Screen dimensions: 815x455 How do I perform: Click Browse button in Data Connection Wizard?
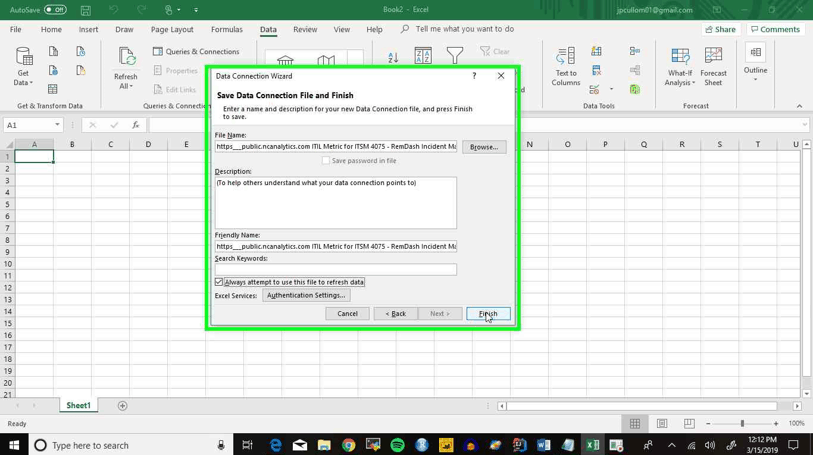coord(484,147)
